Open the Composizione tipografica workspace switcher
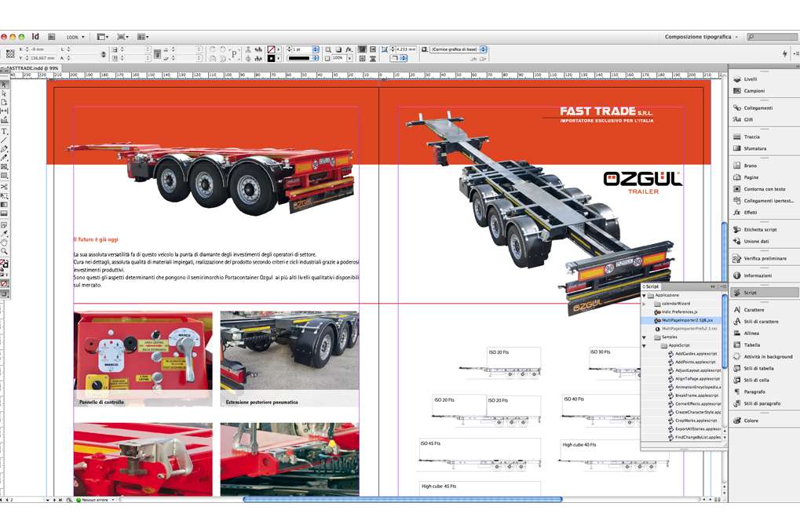Screen dimensions: 800x532 coord(702,37)
